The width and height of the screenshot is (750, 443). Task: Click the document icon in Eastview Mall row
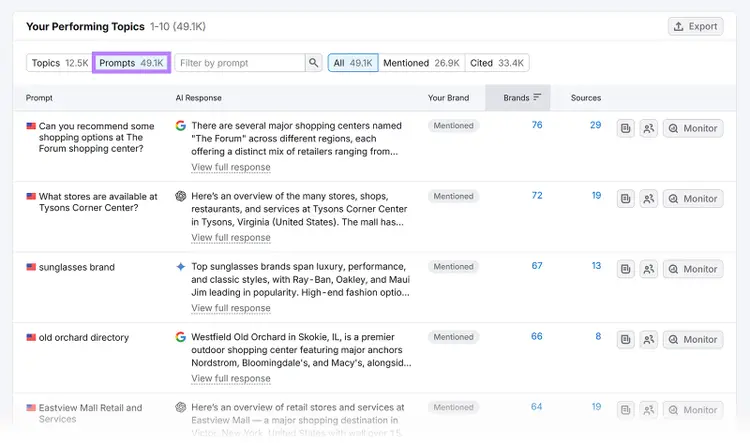click(x=626, y=410)
